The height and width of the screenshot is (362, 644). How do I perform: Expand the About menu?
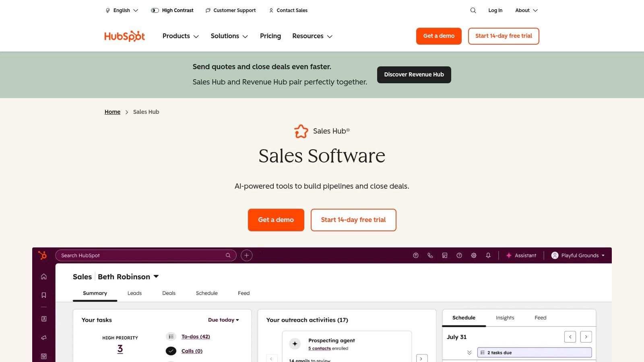(x=526, y=10)
